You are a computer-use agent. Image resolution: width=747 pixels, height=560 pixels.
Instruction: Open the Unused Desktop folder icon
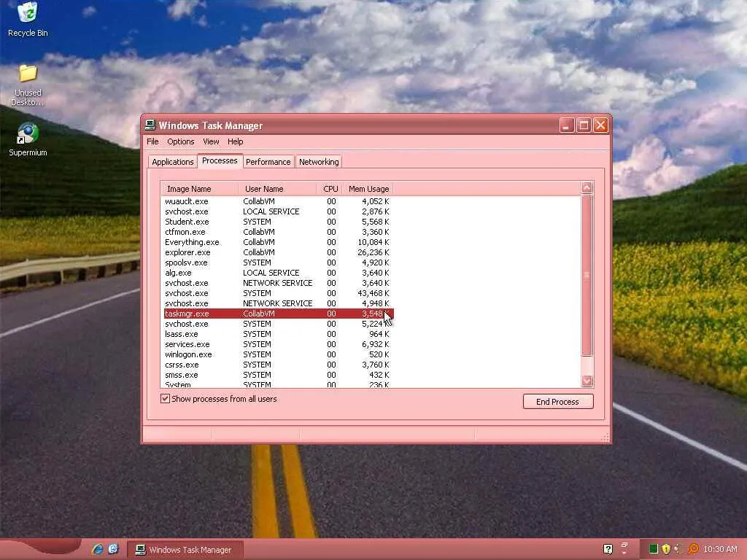[x=28, y=86]
